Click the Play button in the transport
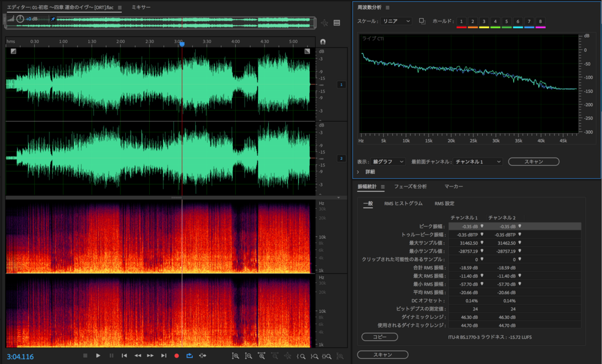This screenshot has width=602, height=364. 98,356
